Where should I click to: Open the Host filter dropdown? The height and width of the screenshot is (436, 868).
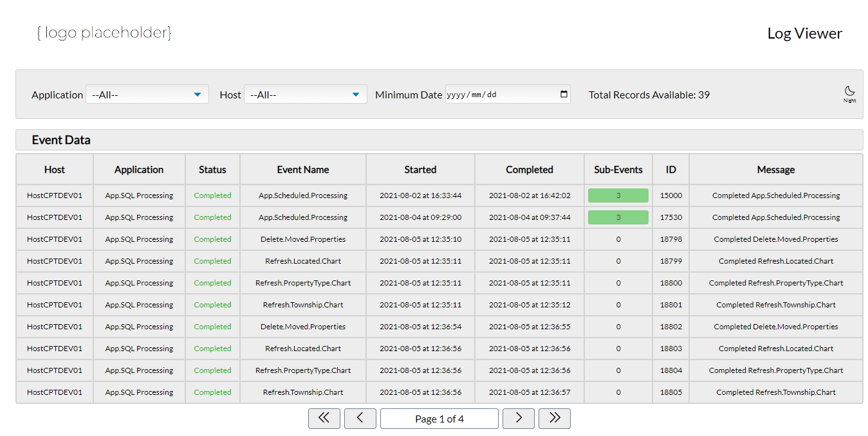tap(306, 94)
